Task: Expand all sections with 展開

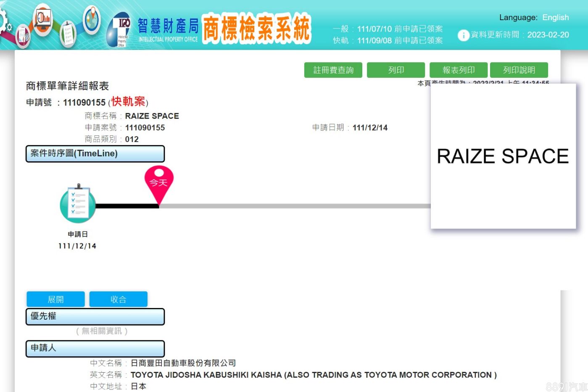Action: (x=55, y=299)
